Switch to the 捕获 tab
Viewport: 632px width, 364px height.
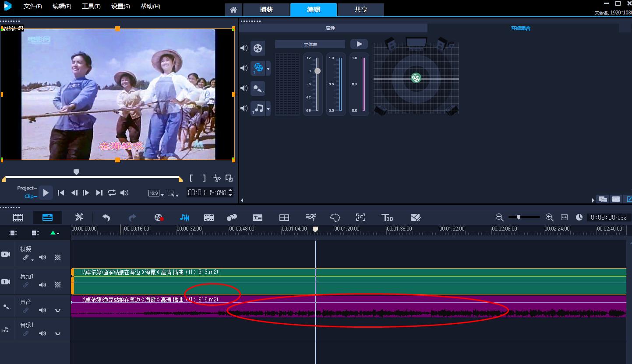coord(266,10)
